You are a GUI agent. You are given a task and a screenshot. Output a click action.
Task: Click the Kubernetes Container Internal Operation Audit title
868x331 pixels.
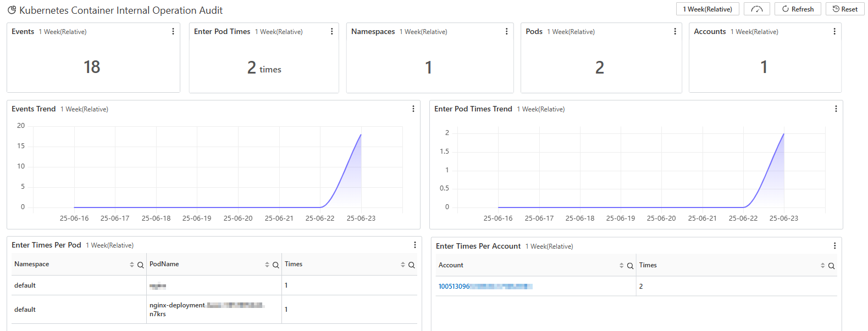point(121,10)
